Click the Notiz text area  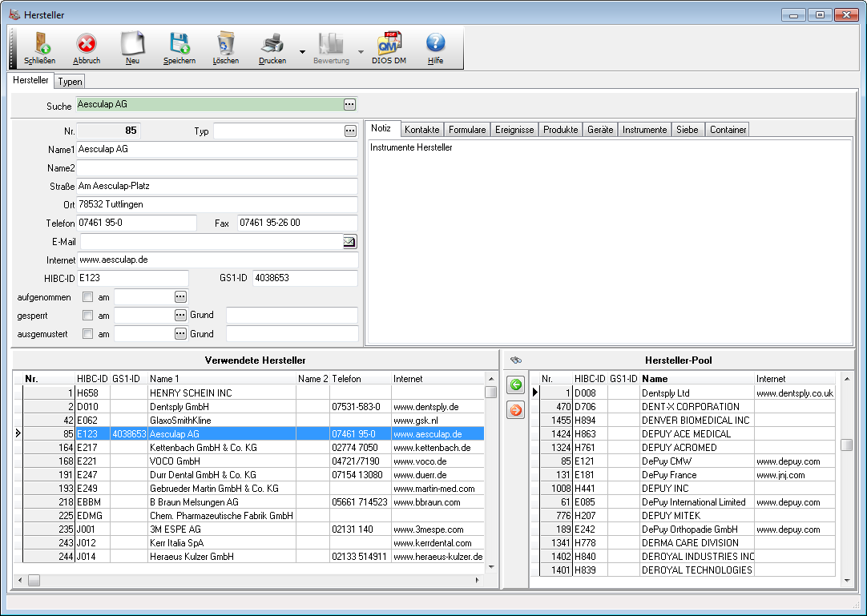pos(609,241)
